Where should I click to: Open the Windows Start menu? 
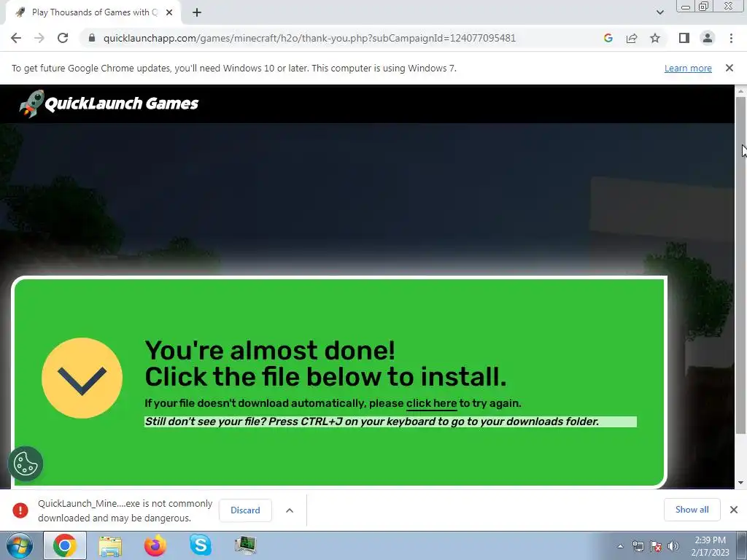pyautogui.click(x=19, y=545)
